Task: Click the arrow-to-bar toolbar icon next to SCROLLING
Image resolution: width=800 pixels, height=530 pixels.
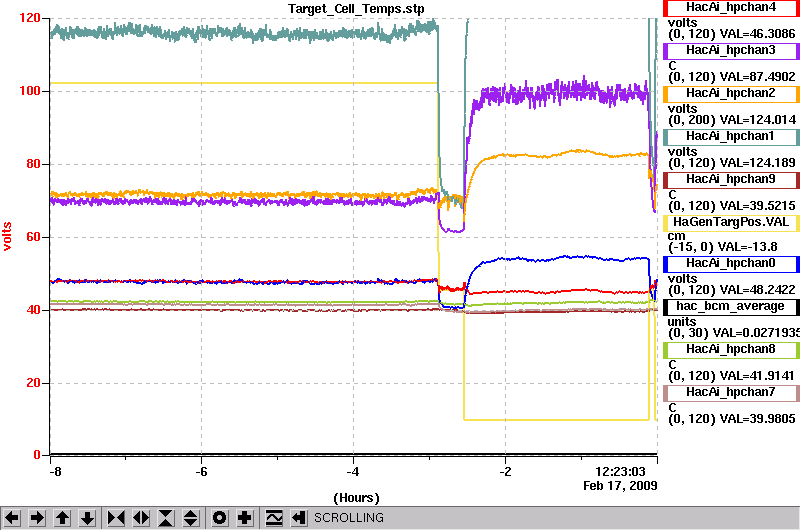Action: tap(299, 518)
